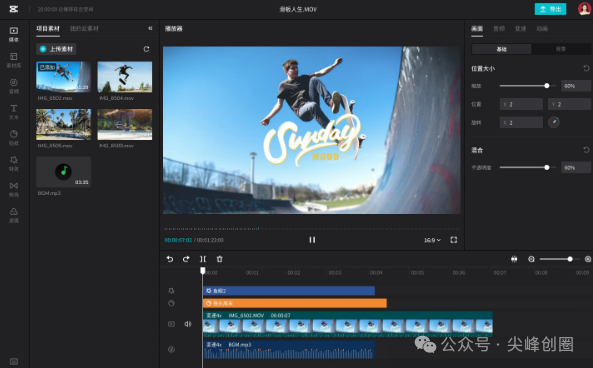Select the IMG_6502.MOV video clip on timeline
The image size is (593, 368).
348,324
